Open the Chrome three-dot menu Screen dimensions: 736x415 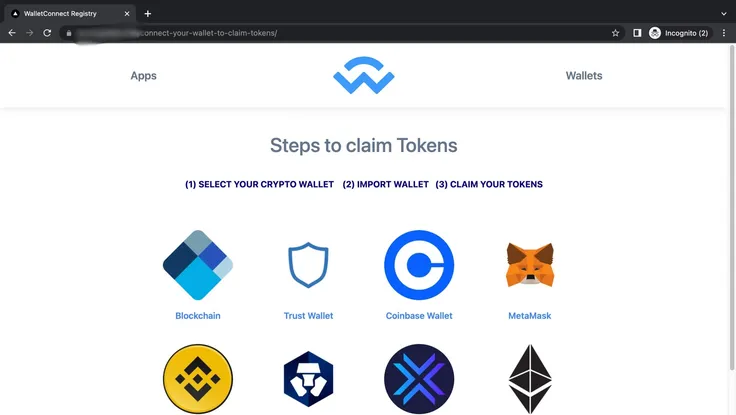[724, 33]
